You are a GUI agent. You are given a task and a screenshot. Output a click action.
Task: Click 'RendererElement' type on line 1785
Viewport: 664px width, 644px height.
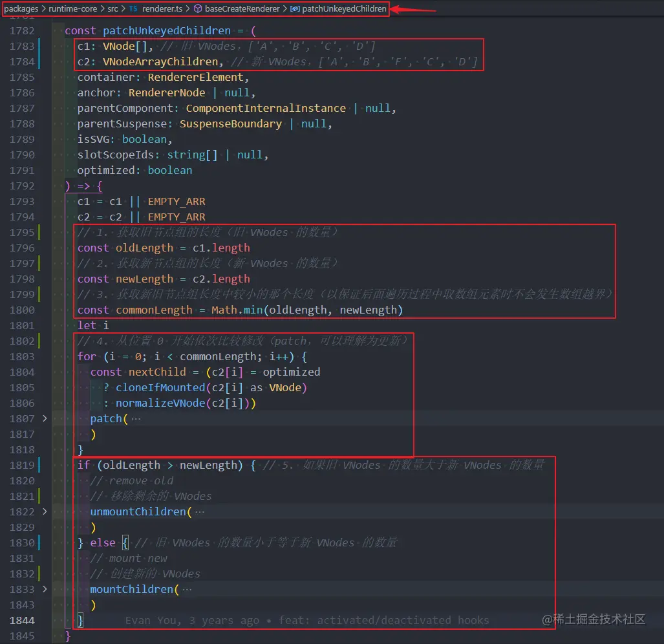(196, 77)
